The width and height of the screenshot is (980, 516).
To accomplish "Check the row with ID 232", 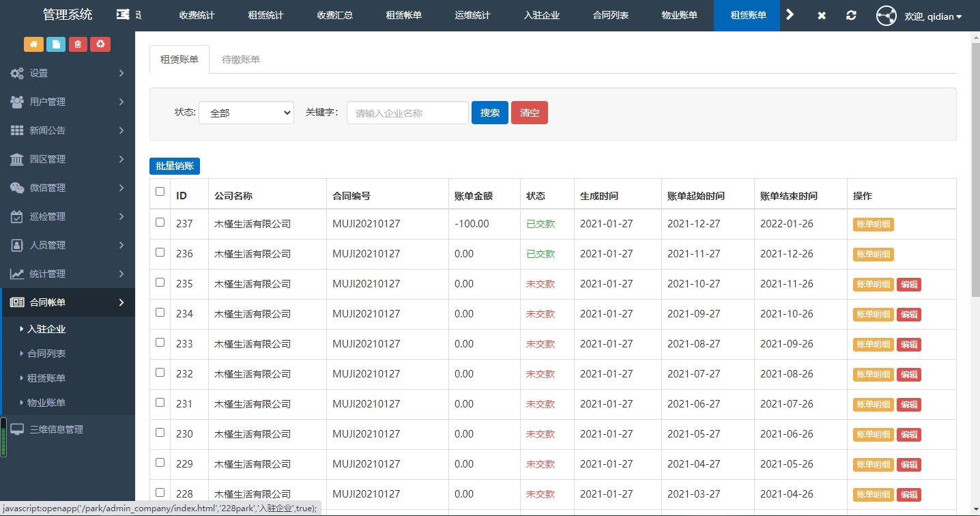I will point(160,372).
